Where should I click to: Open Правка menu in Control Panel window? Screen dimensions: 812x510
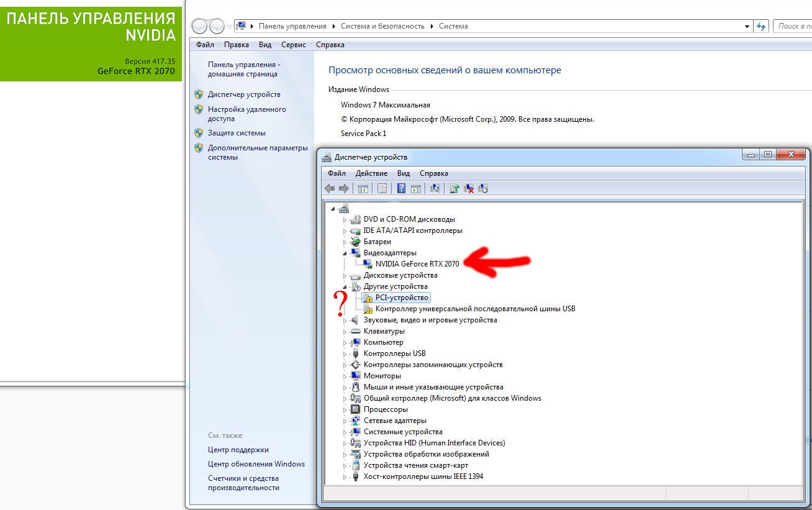click(x=237, y=45)
